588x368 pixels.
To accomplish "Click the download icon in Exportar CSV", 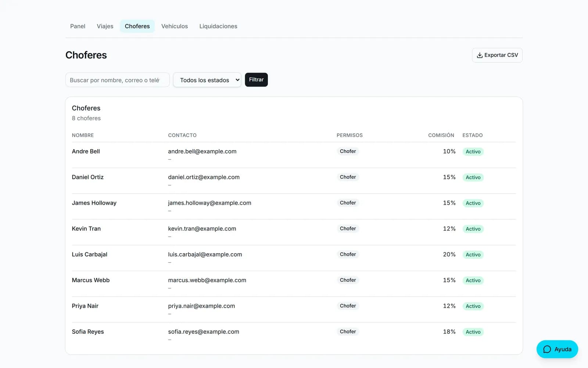I will coord(480,55).
